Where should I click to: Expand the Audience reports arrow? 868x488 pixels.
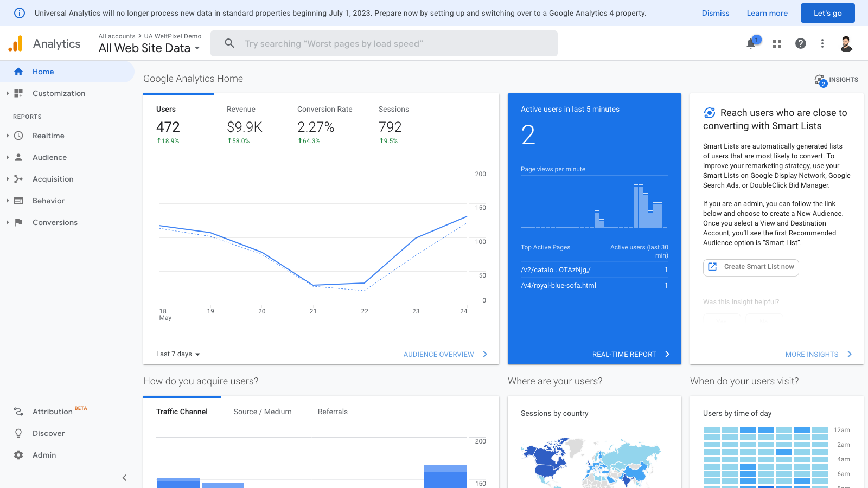tap(8, 157)
